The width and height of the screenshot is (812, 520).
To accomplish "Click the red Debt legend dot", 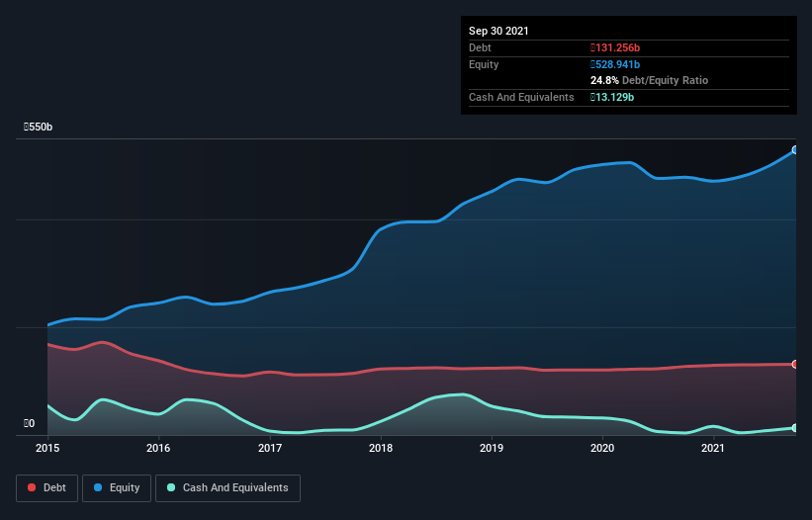I will (32, 487).
